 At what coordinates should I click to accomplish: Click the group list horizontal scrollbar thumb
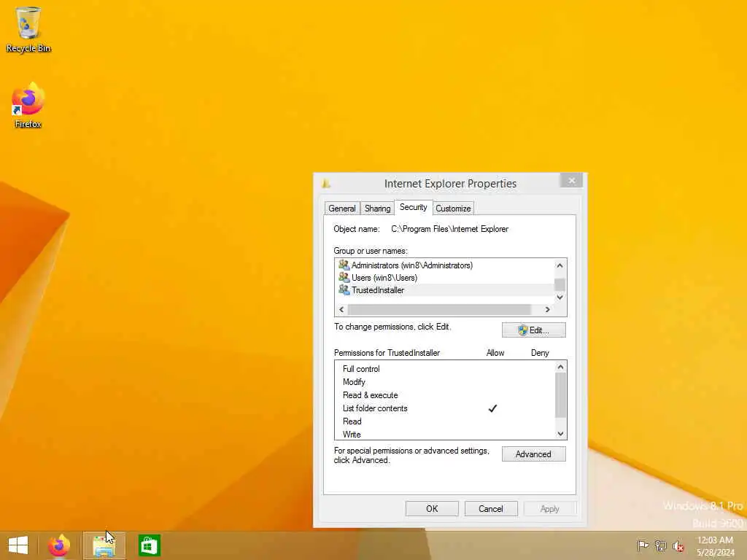pos(439,309)
